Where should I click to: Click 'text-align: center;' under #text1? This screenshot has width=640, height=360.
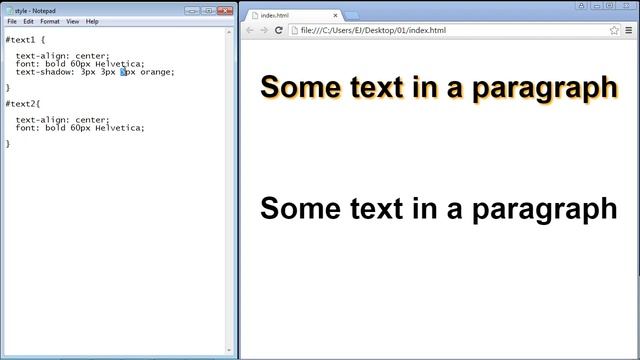(x=63, y=56)
